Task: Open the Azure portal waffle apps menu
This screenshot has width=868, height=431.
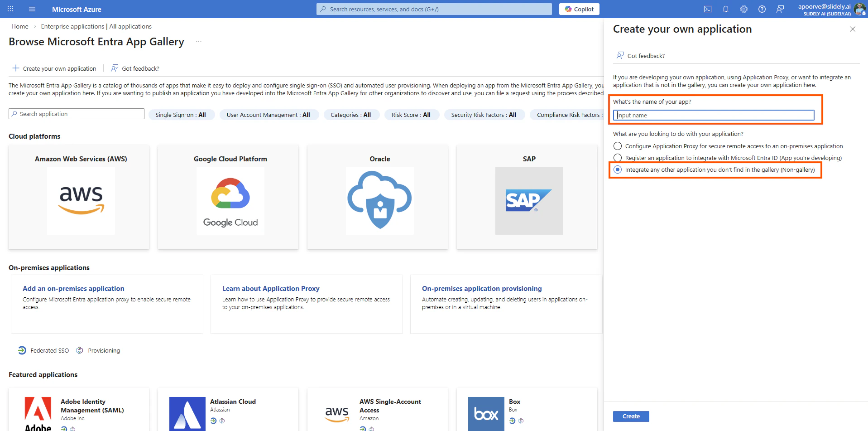Action: point(10,9)
